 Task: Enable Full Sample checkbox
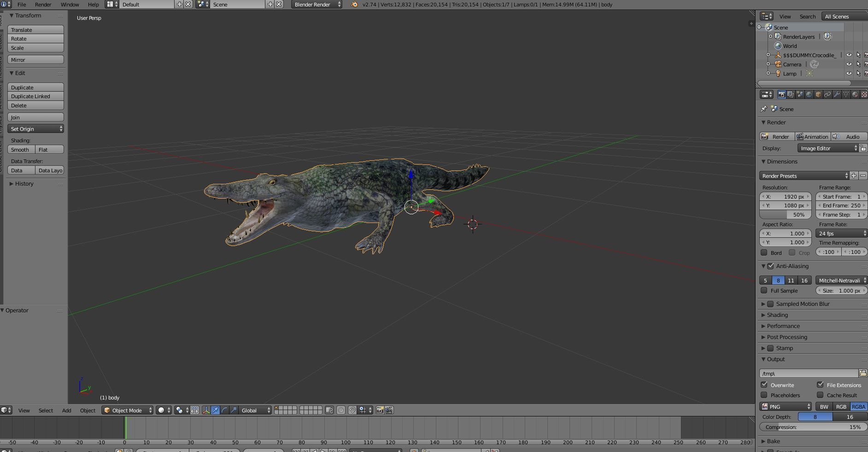764,290
